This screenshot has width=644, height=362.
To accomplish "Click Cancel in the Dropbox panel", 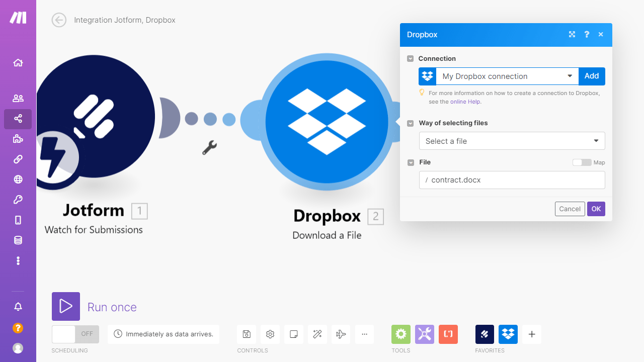I will (x=570, y=209).
